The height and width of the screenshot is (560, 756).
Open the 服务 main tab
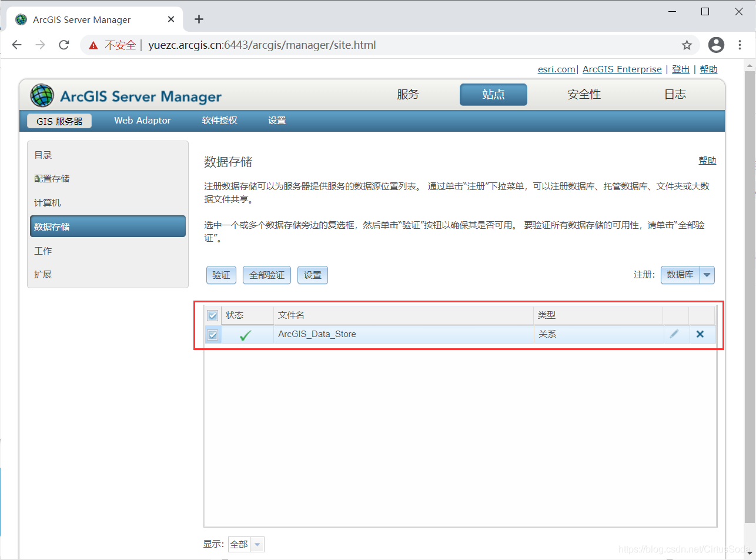[x=408, y=95]
